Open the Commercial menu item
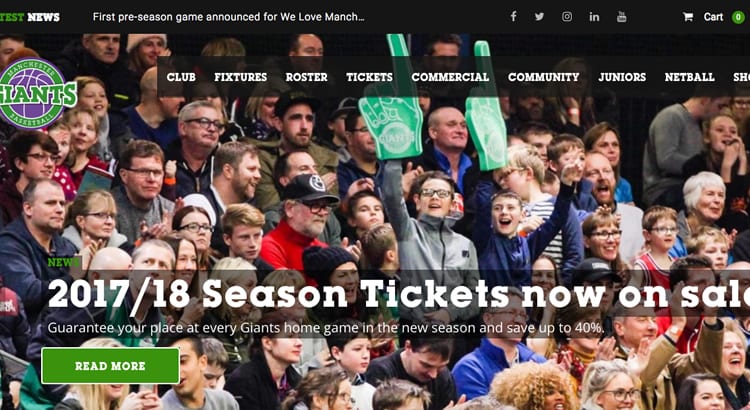 coord(450,77)
